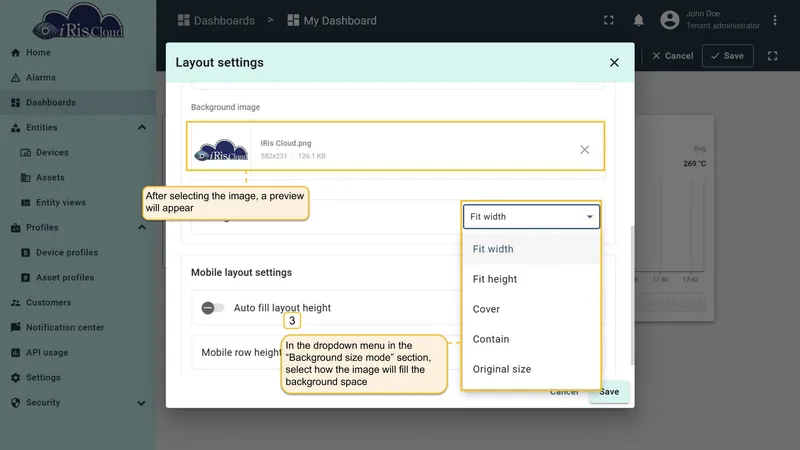The width and height of the screenshot is (800, 450).
Task: Open John Doe user profile avatar
Action: pos(669,20)
